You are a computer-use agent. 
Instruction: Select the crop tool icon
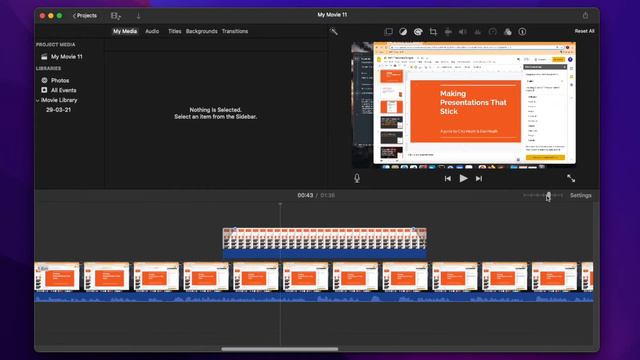coord(433,31)
